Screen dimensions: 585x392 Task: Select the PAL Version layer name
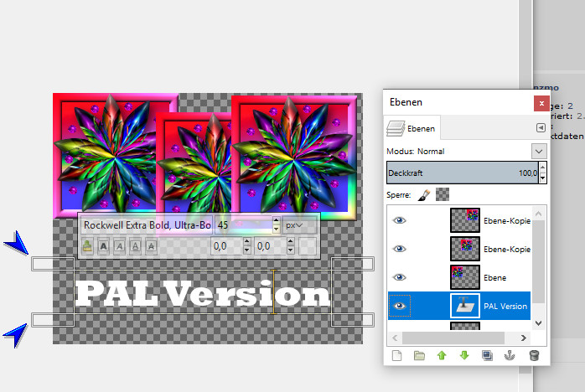click(505, 307)
